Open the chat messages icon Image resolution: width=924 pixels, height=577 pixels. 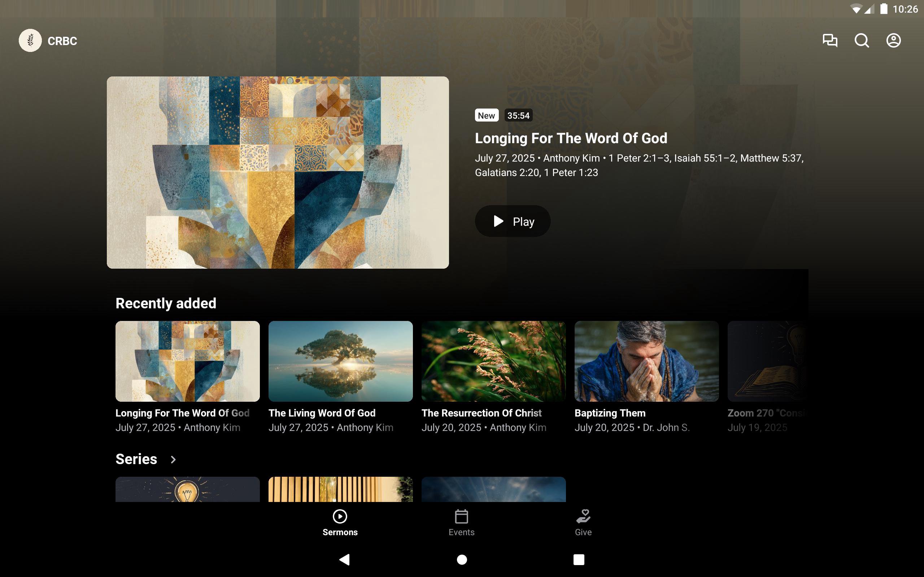[x=830, y=40]
